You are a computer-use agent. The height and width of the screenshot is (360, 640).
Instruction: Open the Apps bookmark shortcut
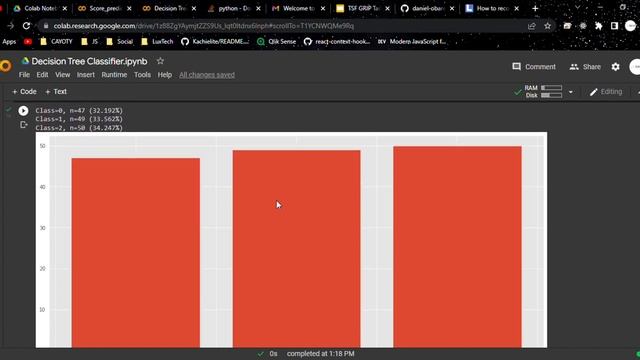[x=9, y=42]
